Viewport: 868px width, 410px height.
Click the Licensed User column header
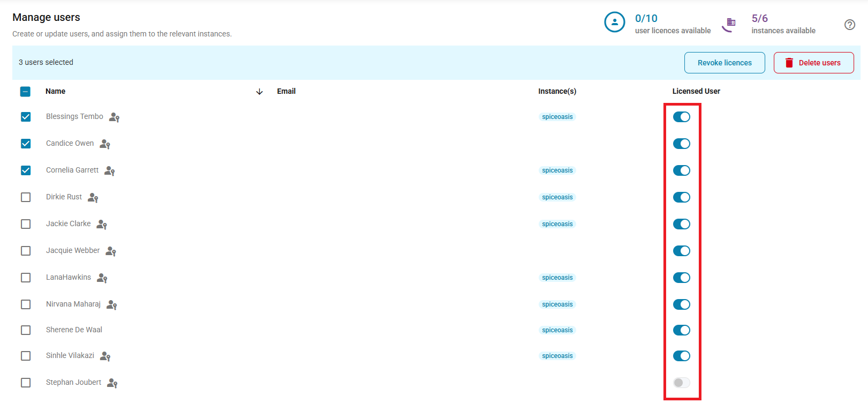coord(696,91)
